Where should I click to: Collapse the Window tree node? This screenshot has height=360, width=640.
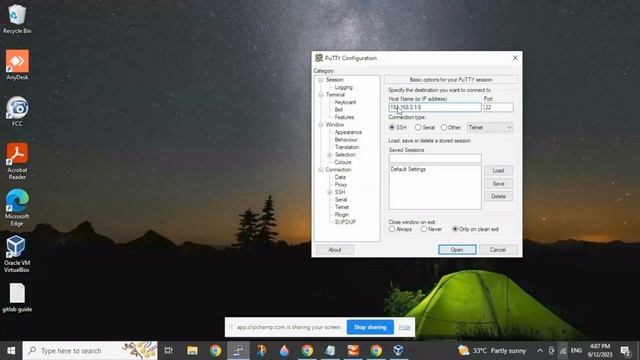(x=321, y=124)
